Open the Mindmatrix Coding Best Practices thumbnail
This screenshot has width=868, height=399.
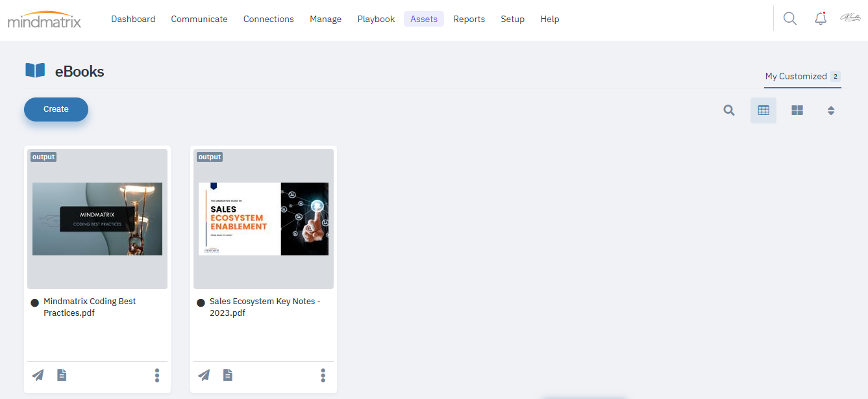97,219
